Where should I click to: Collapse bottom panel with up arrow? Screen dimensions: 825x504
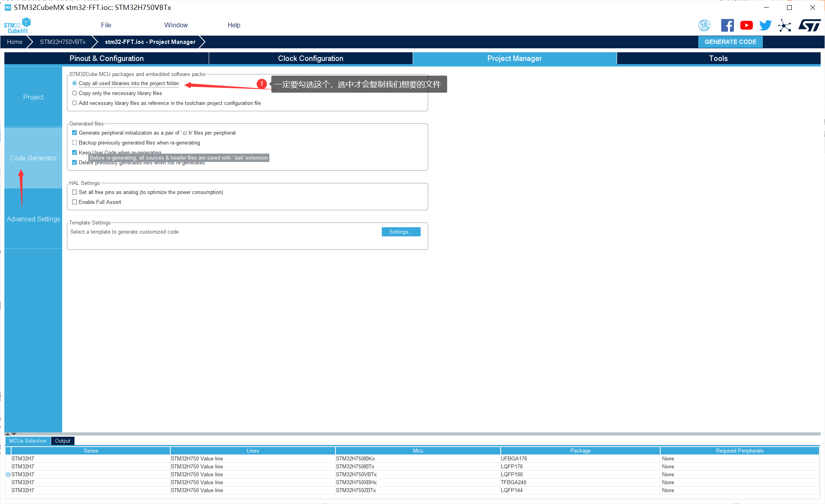[x=8, y=434]
